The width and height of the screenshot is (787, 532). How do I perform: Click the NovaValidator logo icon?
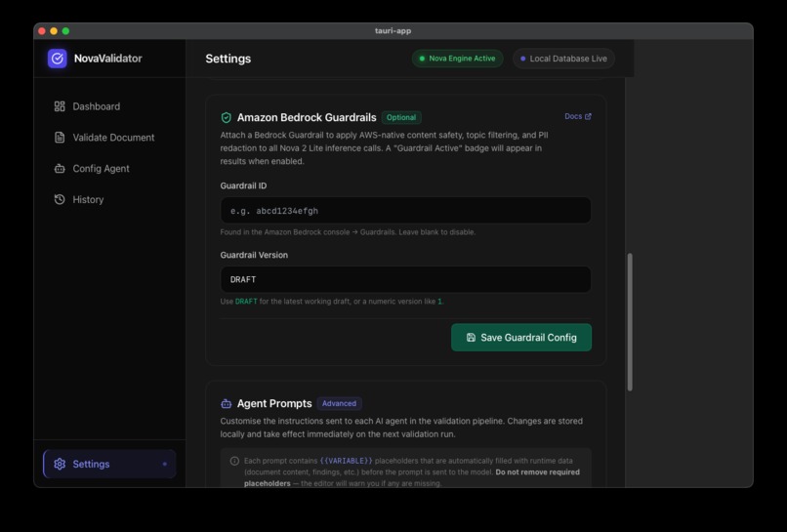pos(58,59)
